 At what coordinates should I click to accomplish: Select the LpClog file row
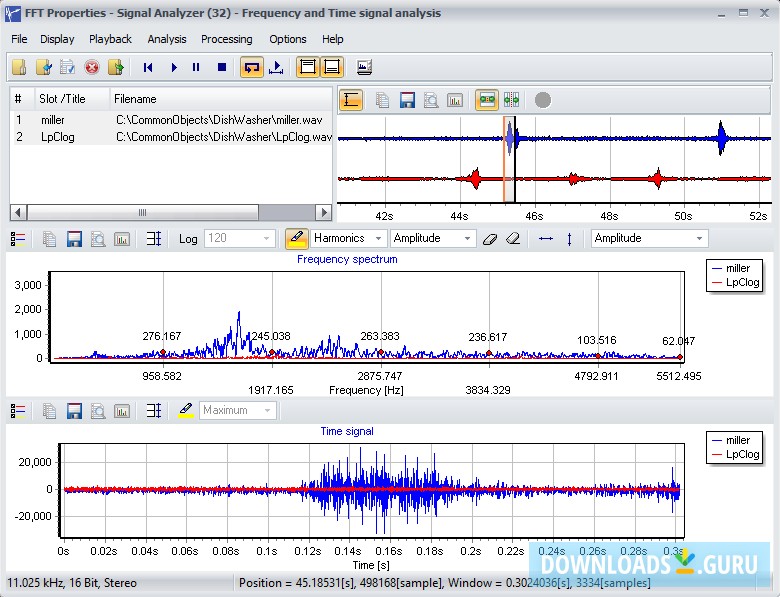(x=170, y=137)
